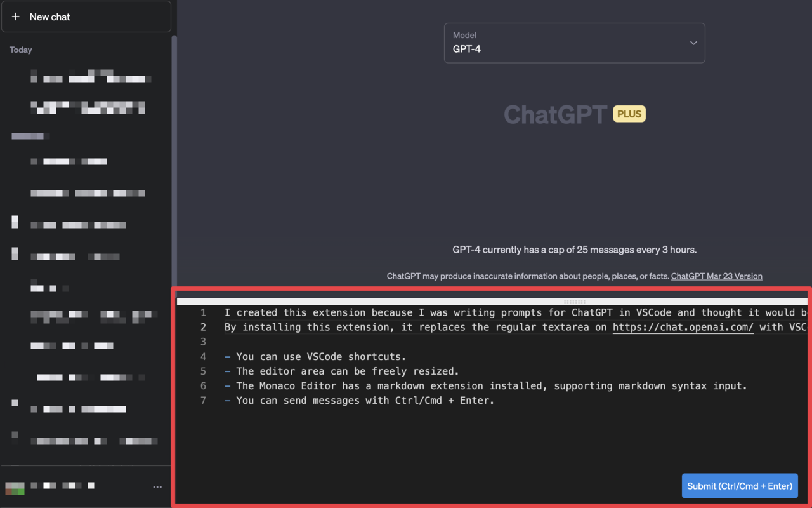Place cursor in 'I created this extension' line
Viewport: 812px width, 508px height.
[x=516, y=312]
